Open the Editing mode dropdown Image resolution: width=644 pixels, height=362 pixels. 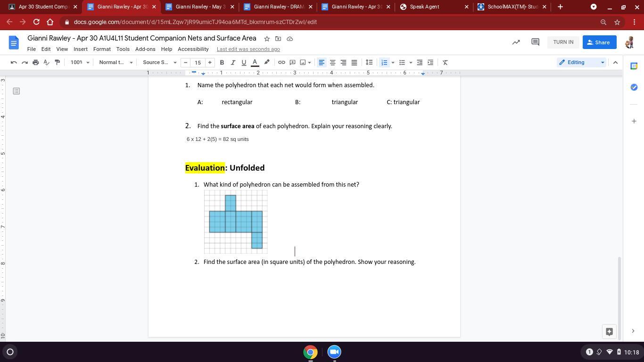pos(581,62)
